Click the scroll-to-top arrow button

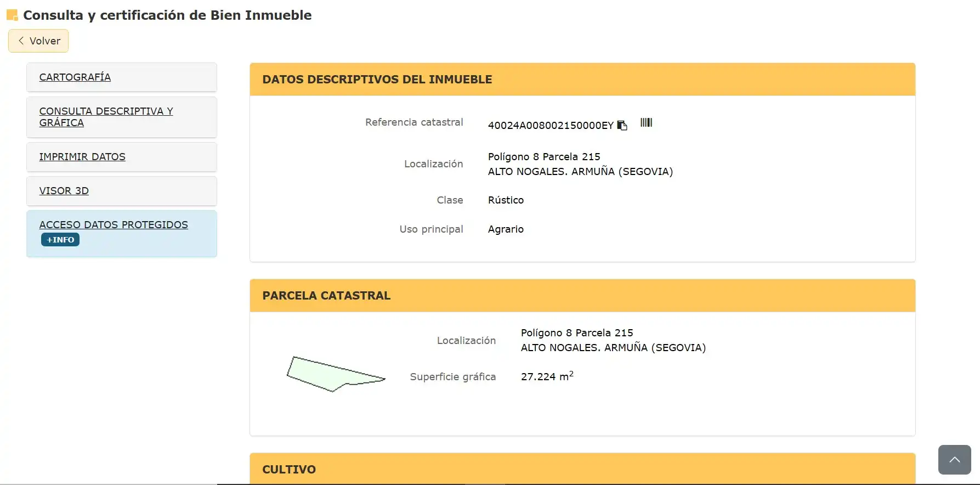[x=954, y=460]
